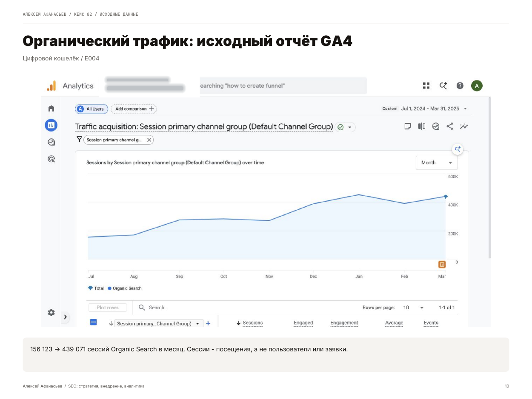Open the Insights sparkle search icon in header
The image size is (532, 399).
pyautogui.click(x=443, y=85)
